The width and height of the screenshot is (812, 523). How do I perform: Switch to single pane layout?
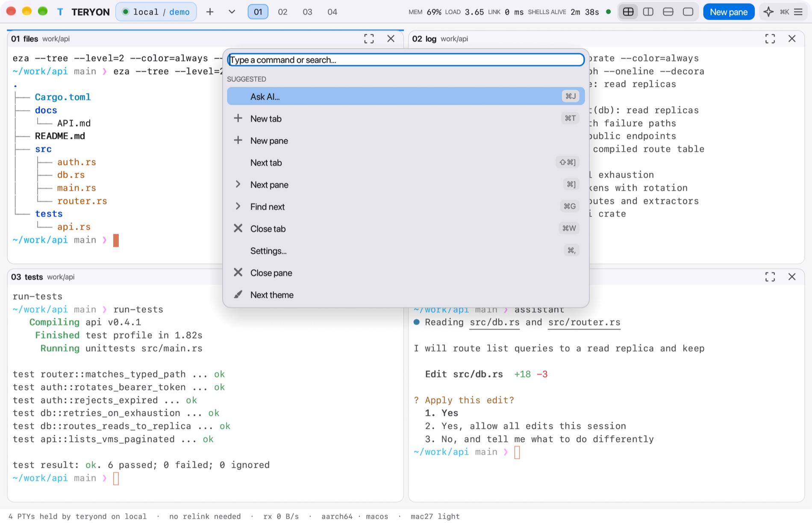688,12
